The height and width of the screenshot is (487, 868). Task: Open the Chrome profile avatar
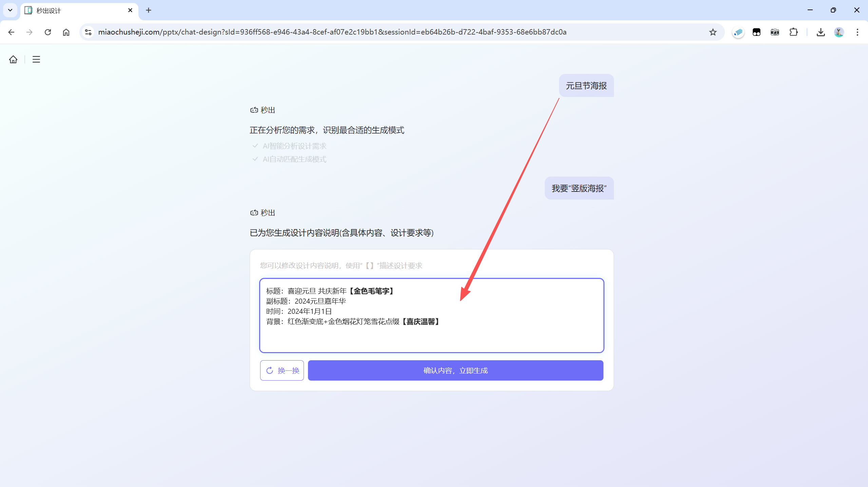pos(839,32)
